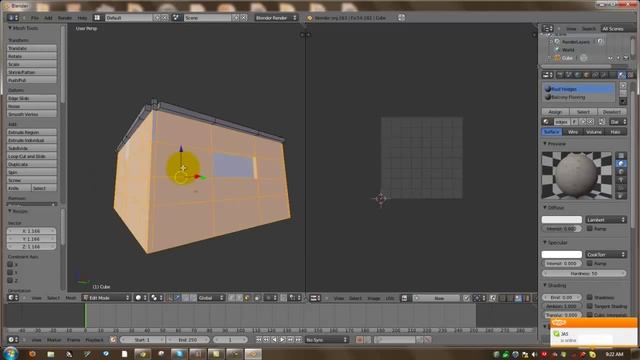Click the Hardness slider
Image resolution: width=640 pixels, height=360 pixels.
pyautogui.click(x=584, y=273)
